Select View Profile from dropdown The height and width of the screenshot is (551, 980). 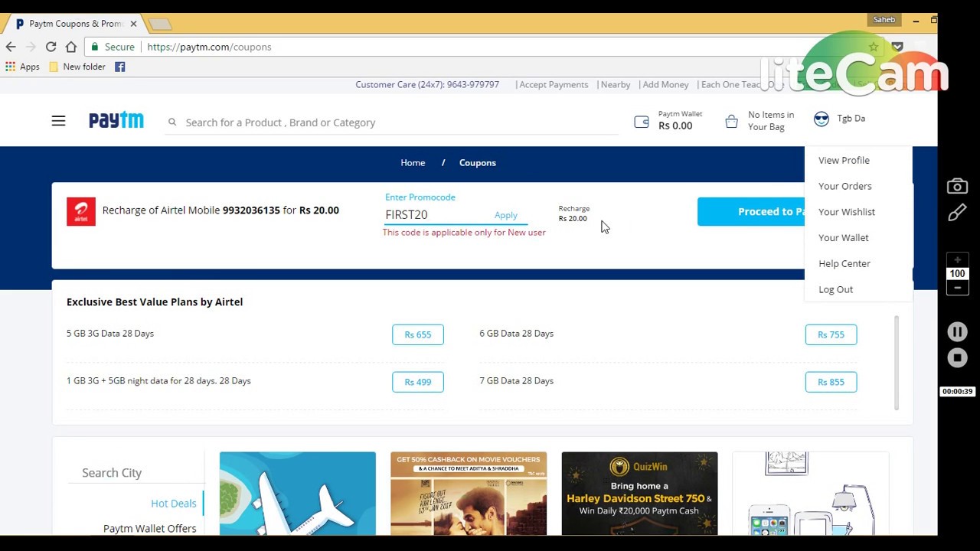(x=844, y=160)
